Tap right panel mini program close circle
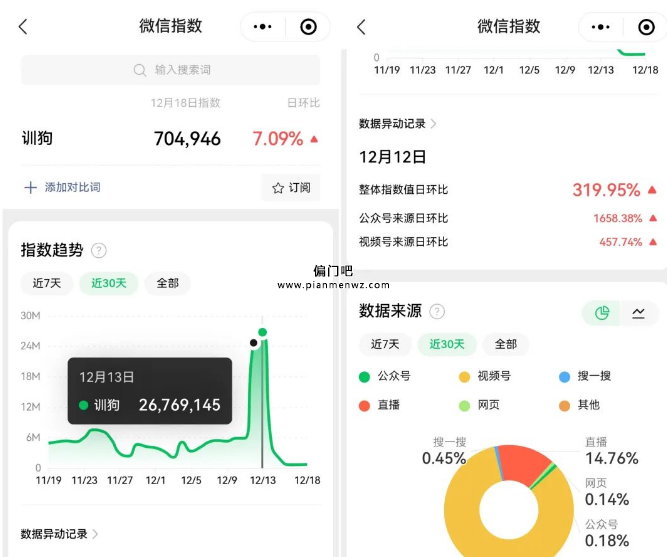Viewport: 667px width, 557px height. pyautogui.click(x=646, y=27)
